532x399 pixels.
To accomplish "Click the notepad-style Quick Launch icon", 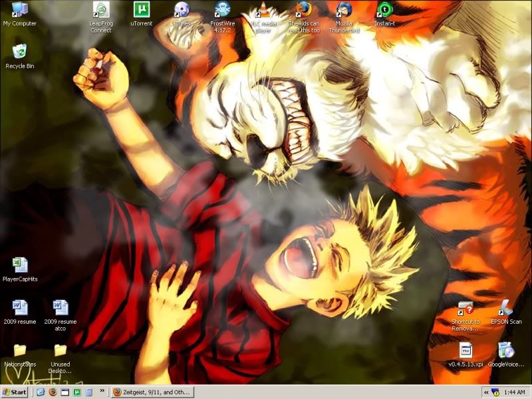I will pyautogui.click(x=89, y=392).
